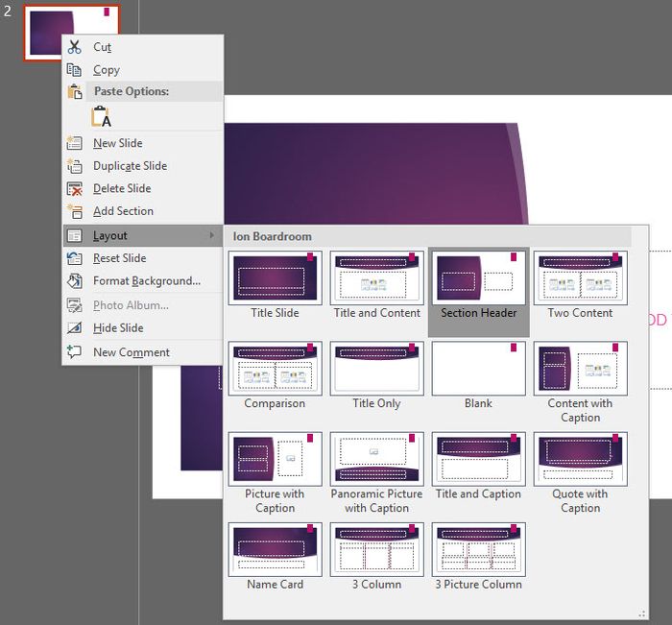The width and height of the screenshot is (672, 625).
Task: Click the Delete Slide icon
Action: [74, 188]
